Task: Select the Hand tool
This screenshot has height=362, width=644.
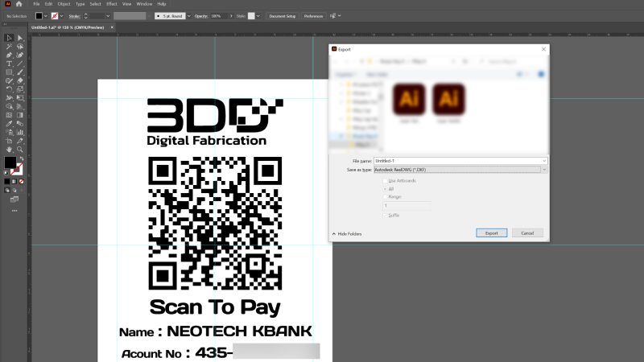Action: pos(9,150)
